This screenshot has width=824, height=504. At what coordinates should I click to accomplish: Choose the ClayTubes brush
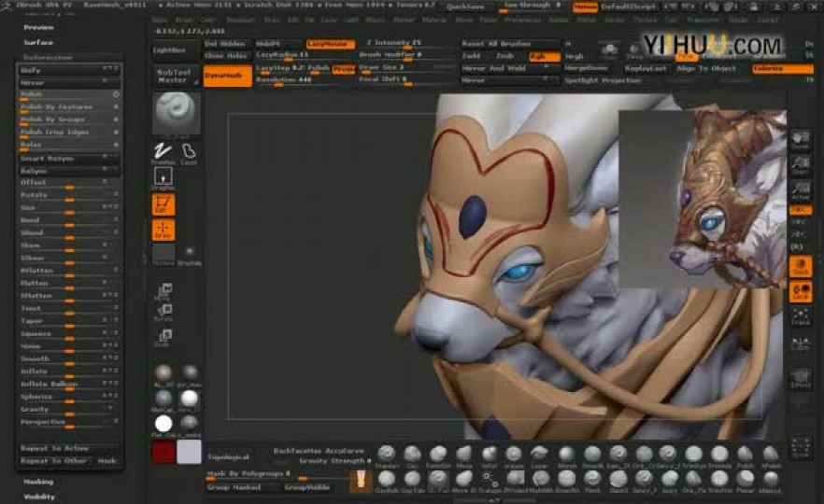point(413,481)
